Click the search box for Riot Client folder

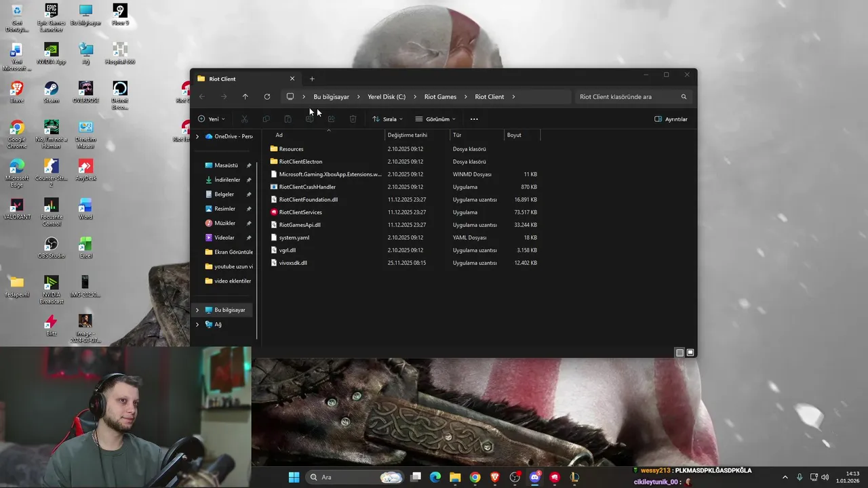633,96
